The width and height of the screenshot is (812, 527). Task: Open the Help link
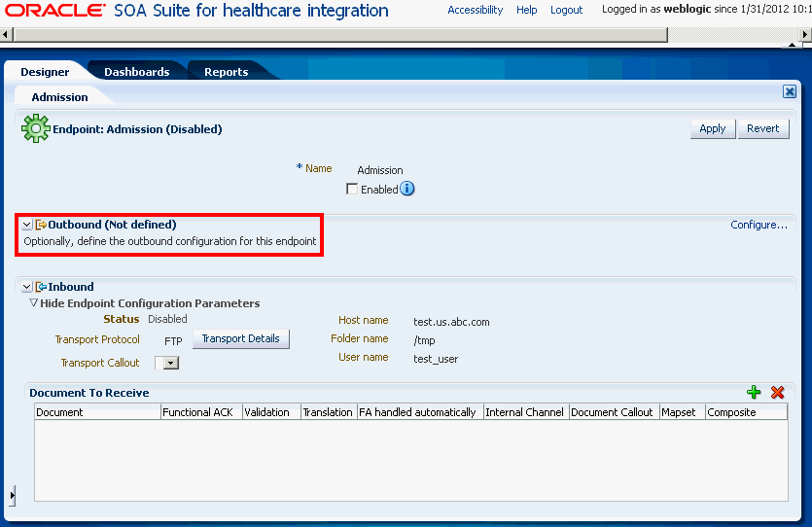click(527, 10)
